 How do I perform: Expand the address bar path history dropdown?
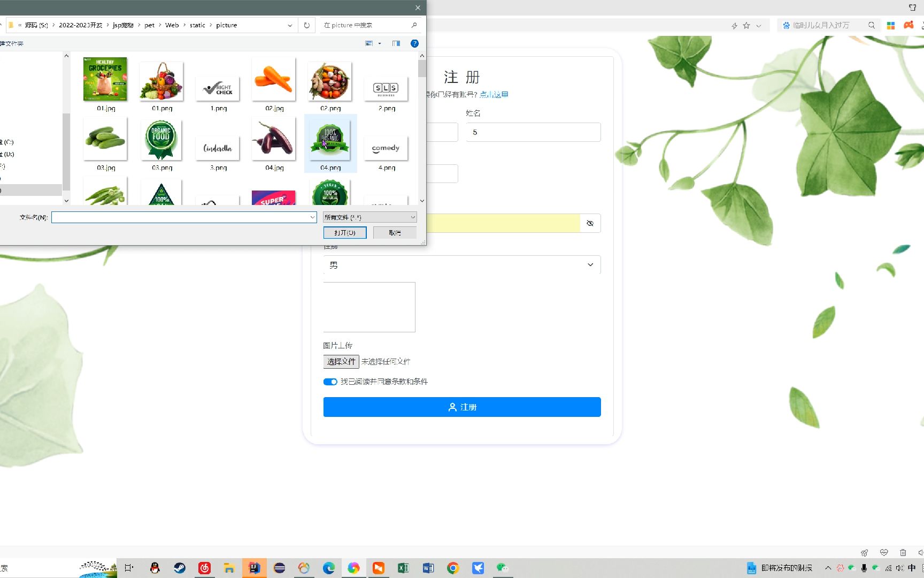click(x=290, y=25)
